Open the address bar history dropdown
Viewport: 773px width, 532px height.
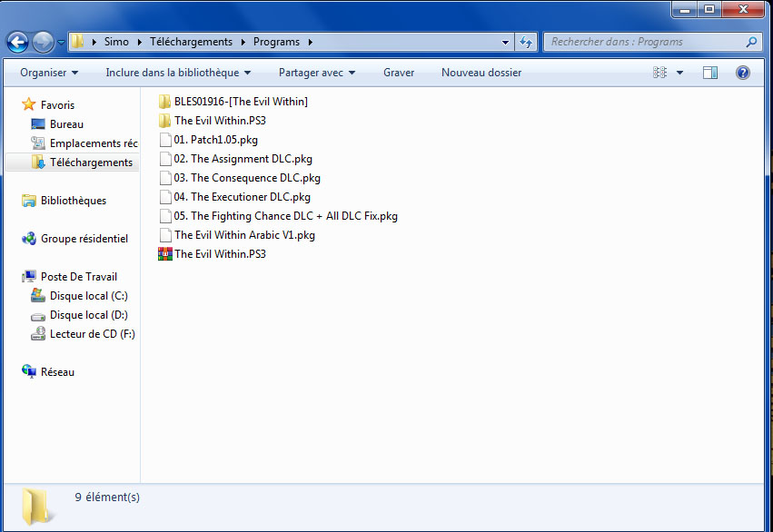[506, 42]
